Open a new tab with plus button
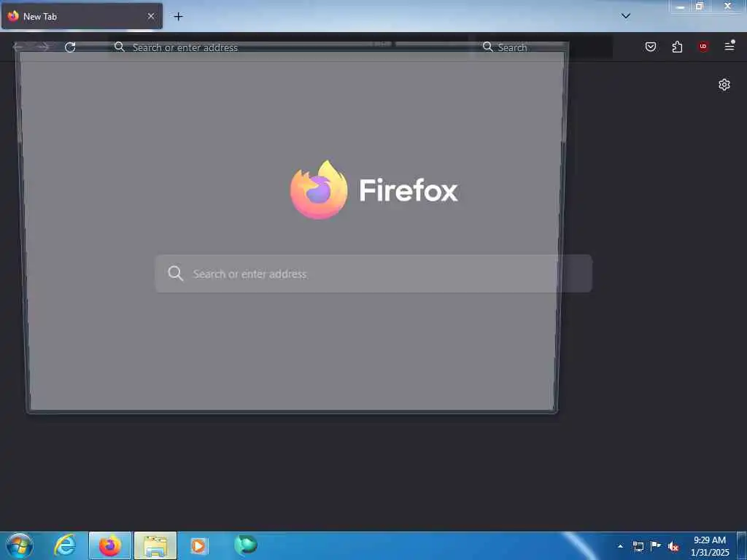This screenshot has height=560, width=747. (x=178, y=17)
